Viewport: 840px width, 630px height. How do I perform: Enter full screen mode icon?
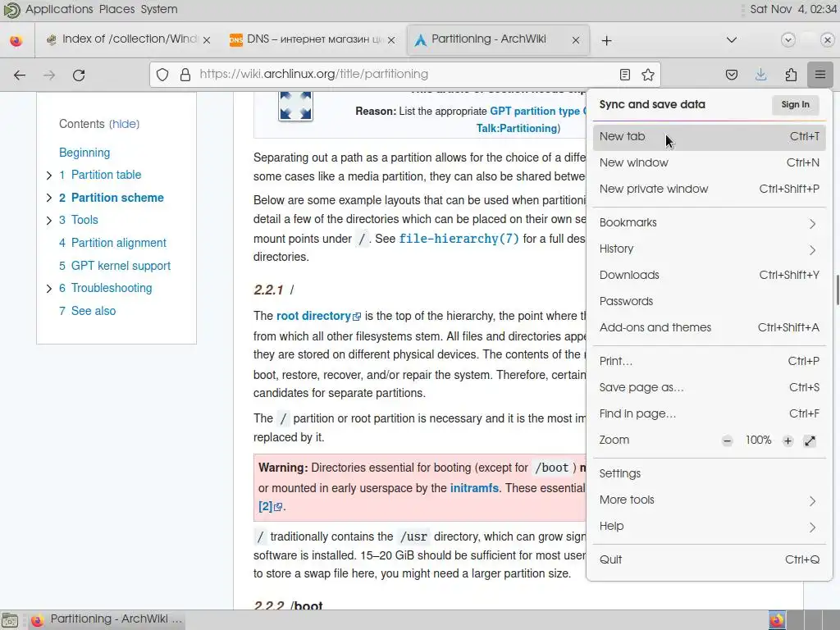[810, 441]
